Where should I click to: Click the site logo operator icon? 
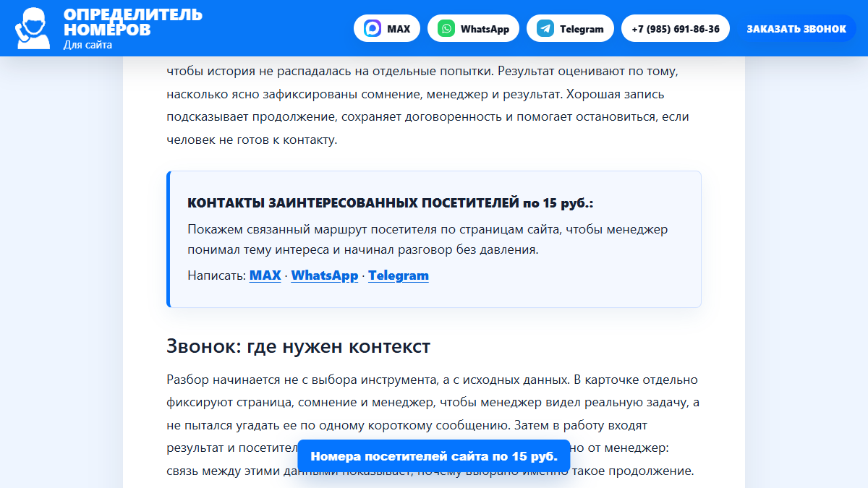click(33, 28)
